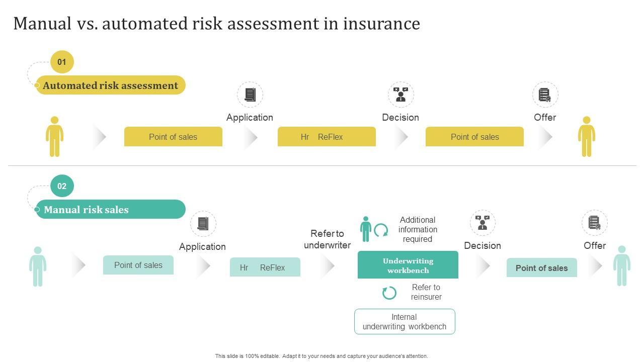The height and width of the screenshot is (362, 644).
Task: Click the Automated risk assessment heading
Action: (111, 85)
